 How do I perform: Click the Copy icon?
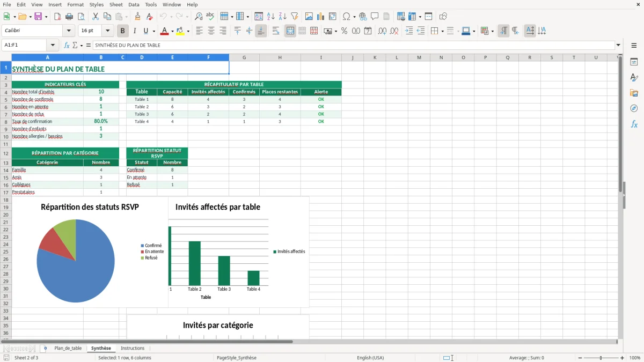click(x=107, y=17)
